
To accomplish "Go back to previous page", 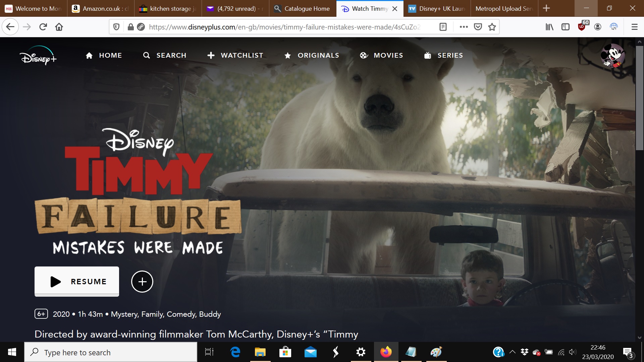I will point(10,27).
